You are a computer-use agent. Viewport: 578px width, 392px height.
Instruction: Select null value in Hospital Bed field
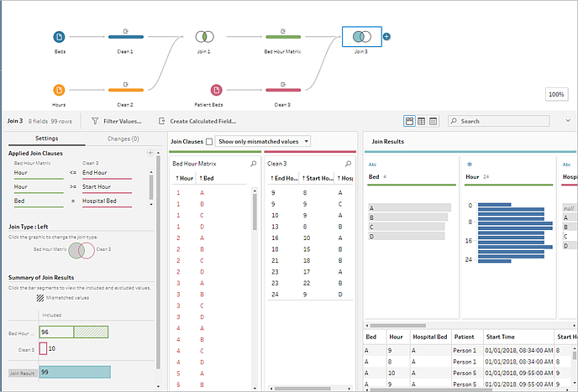(569, 208)
